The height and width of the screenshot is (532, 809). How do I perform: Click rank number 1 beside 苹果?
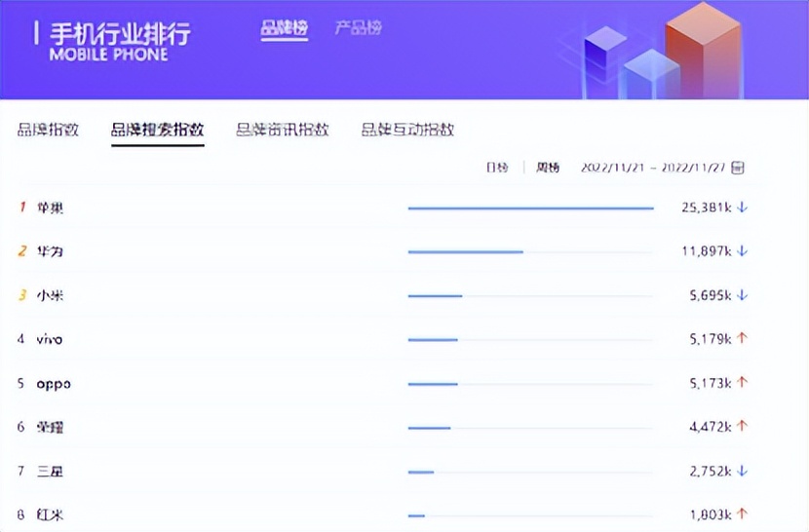click(x=22, y=208)
